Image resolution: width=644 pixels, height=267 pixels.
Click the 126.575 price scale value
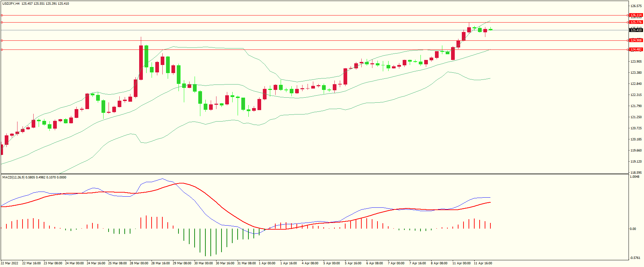(636, 6)
